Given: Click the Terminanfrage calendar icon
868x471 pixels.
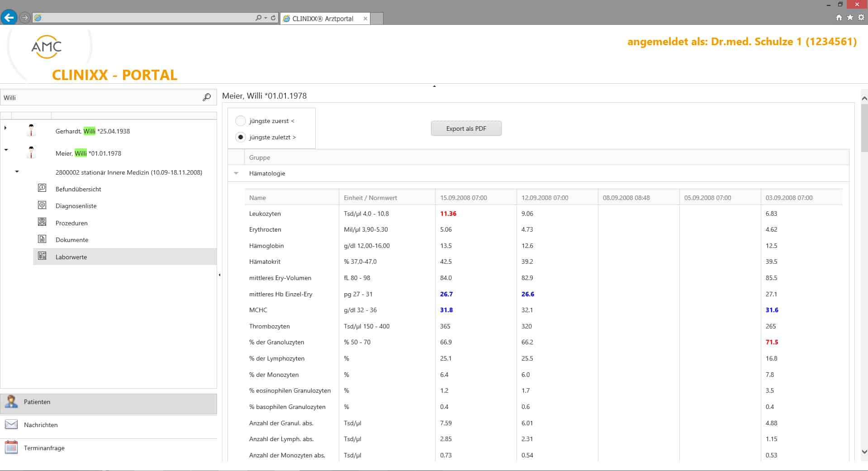Looking at the screenshot, I should (11, 447).
